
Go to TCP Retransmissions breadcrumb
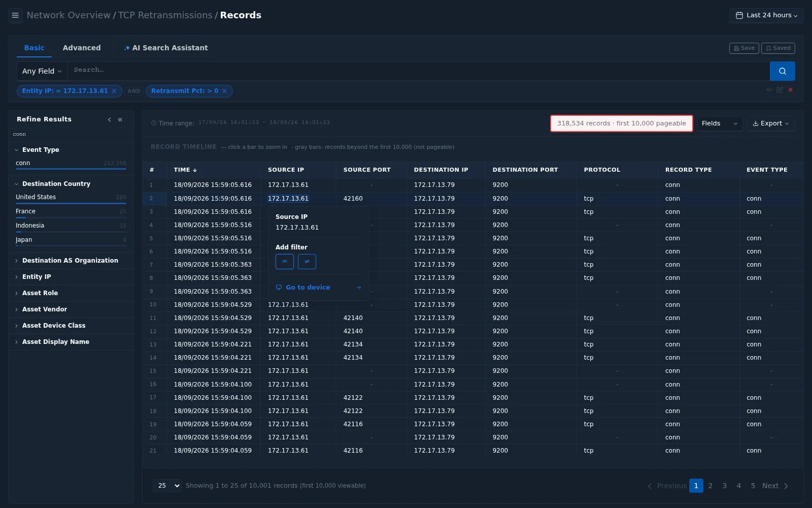[165, 15]
